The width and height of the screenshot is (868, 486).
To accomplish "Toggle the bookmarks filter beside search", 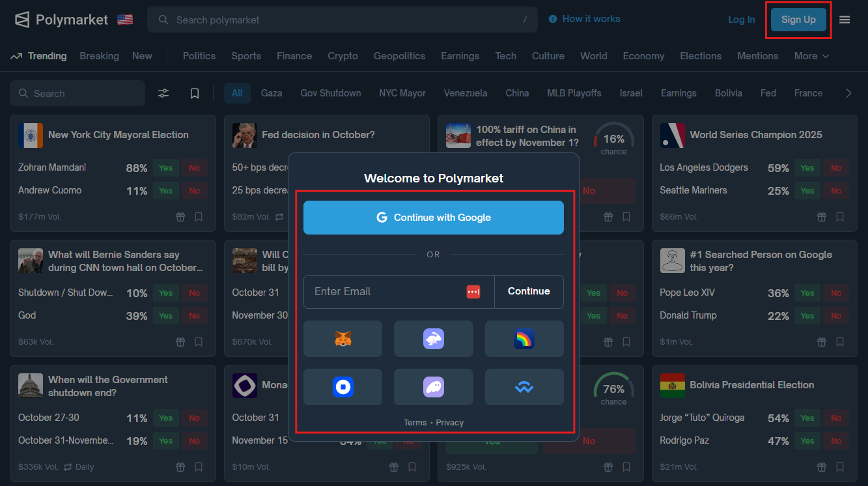I will click(x=195, y=93).
